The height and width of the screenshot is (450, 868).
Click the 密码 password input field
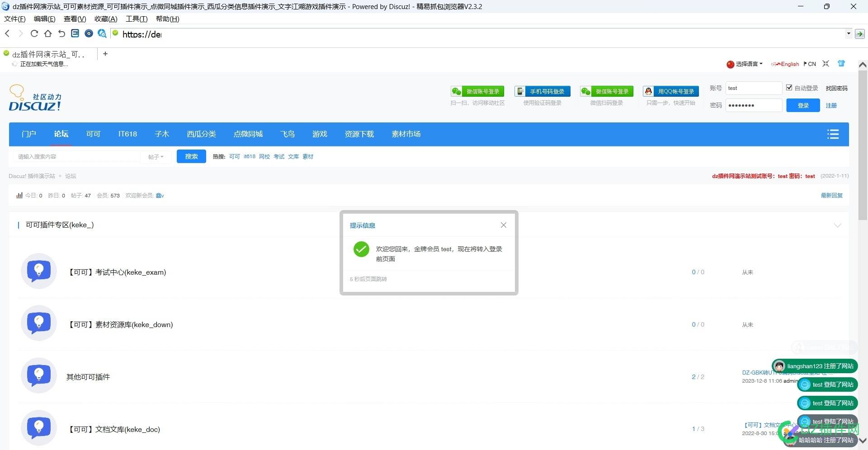(754, 105)
